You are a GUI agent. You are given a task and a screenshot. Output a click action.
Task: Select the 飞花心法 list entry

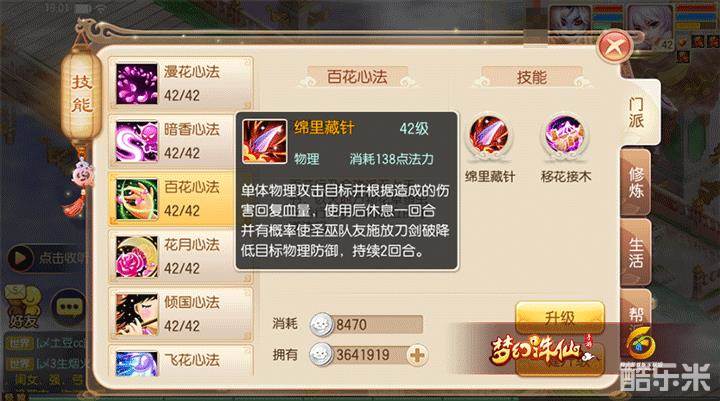click(x=180, y=361)
